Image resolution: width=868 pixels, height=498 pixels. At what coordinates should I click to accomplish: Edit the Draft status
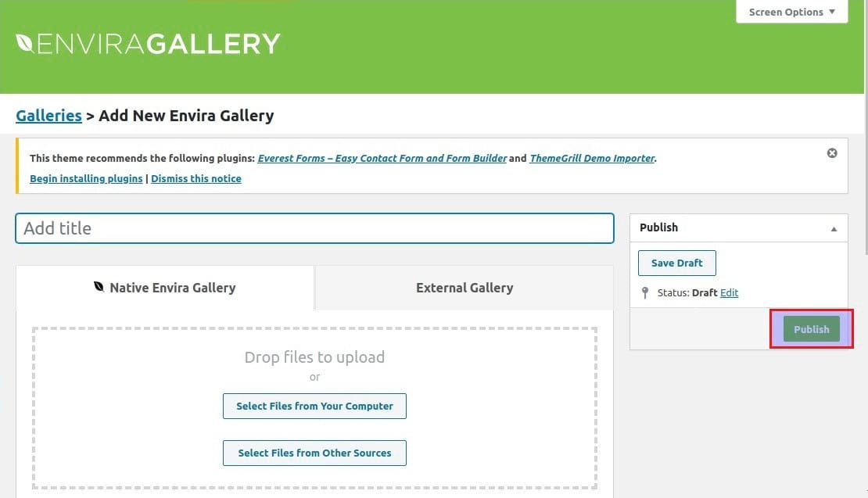tap(729, 293)
